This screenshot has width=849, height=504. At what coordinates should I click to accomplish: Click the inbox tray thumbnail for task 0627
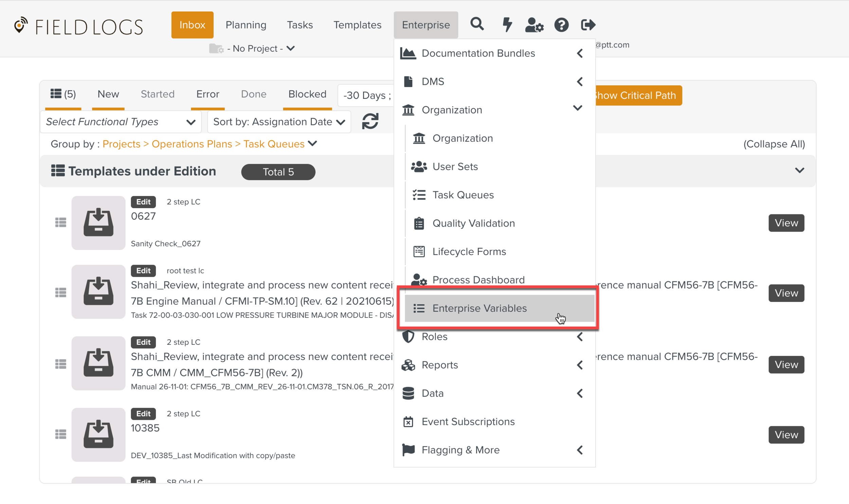coord(98,223)
